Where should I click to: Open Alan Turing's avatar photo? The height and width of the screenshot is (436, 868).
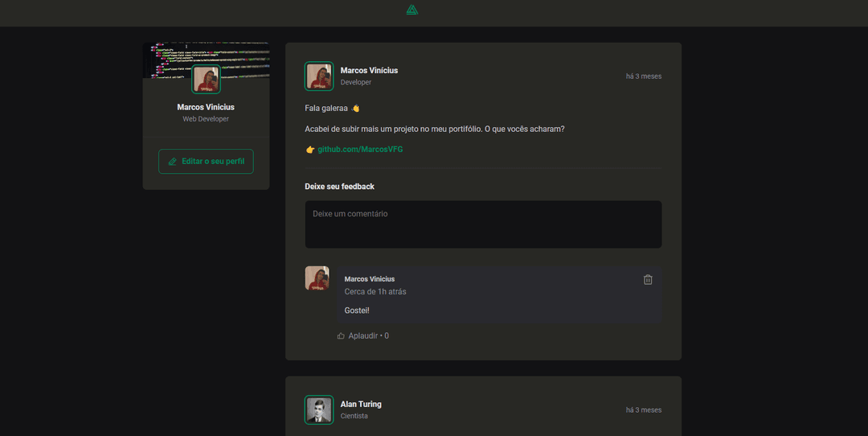(x=319, y=409)
